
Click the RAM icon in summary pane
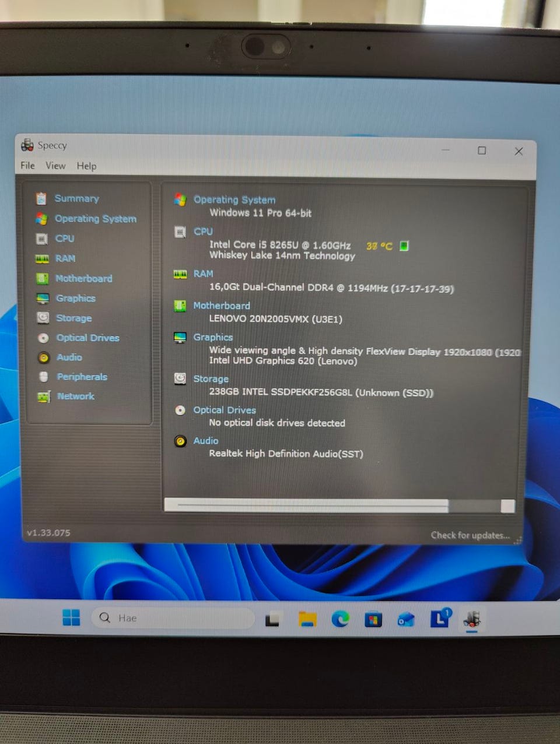coord(180,274)
